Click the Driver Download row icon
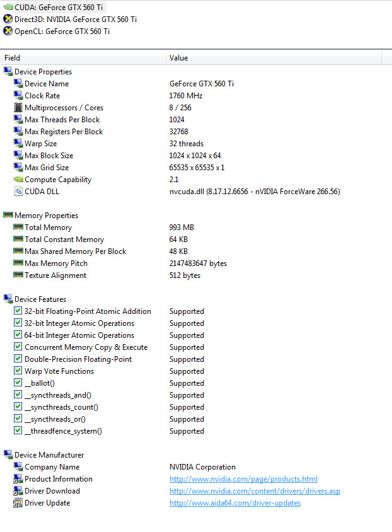 coord(18,490)
